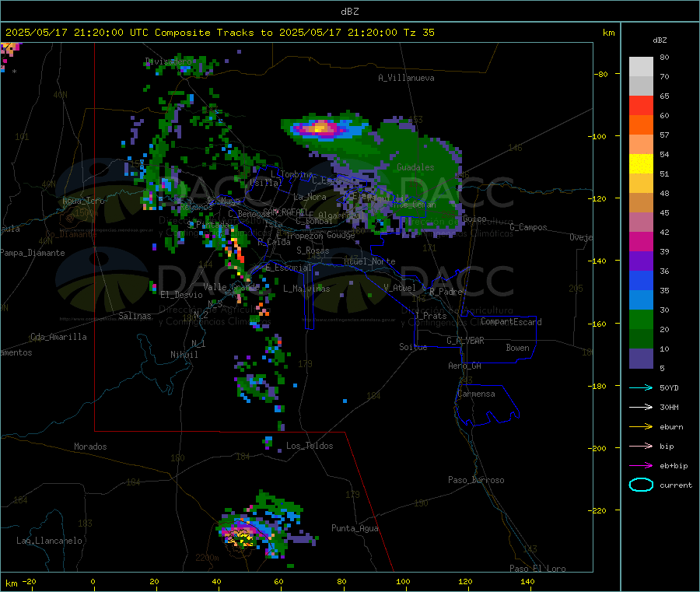Viewport: 700px width, 592px height.
Task: Click the Carmensa map label
Action: click(476, 394)
